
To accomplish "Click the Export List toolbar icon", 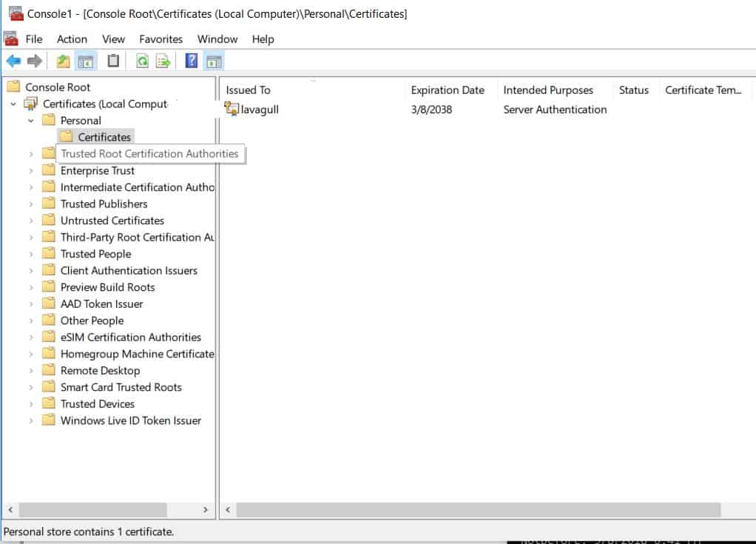I will (x=163, y=61).
